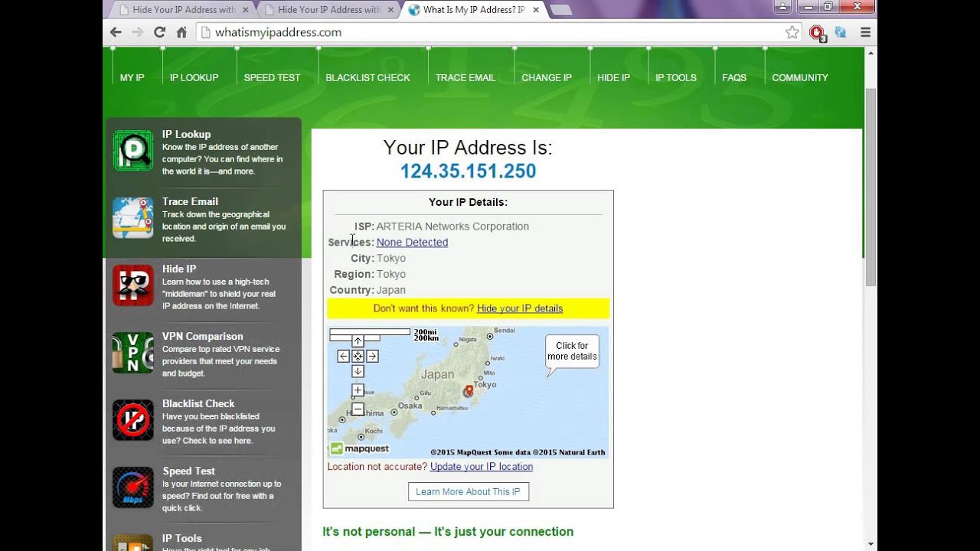The image size is (980, 551).
Task: Click the Trace Email sidebar heading
Action: click(190, 201)
